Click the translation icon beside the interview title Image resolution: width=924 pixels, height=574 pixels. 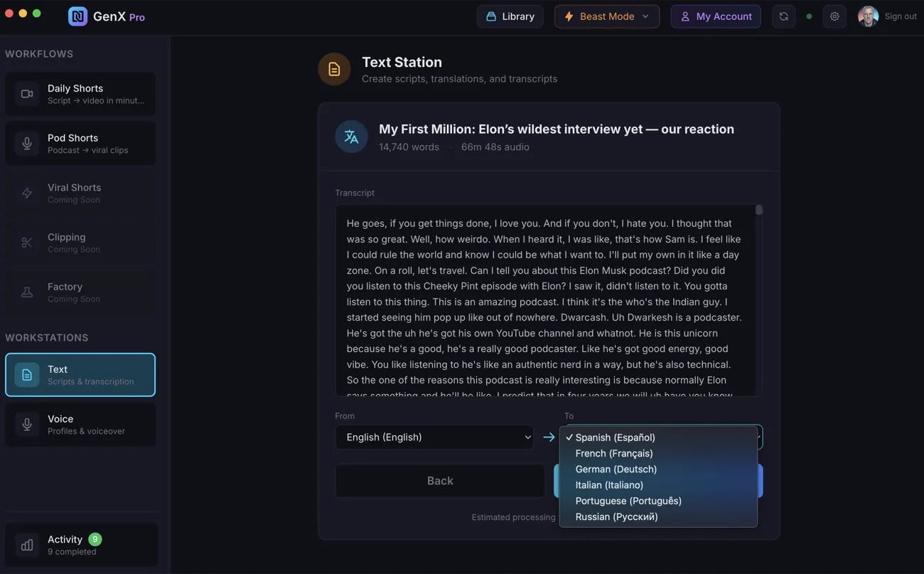(351, 136)
